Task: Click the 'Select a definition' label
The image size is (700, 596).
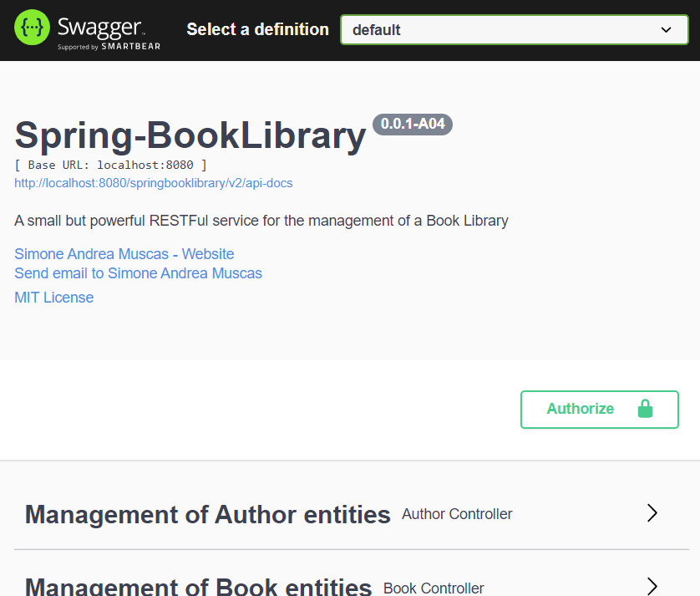Action: click(x=257, y=29)
